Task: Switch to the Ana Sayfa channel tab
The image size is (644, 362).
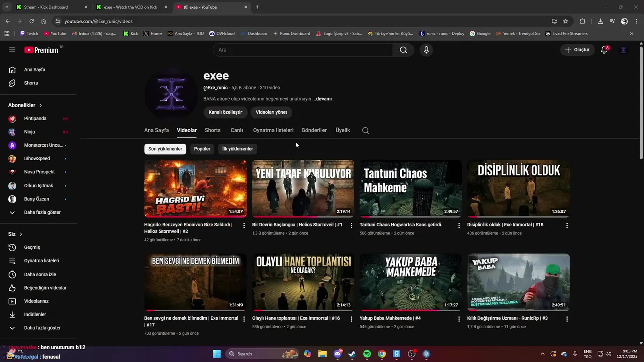Action: coord(156,130)
